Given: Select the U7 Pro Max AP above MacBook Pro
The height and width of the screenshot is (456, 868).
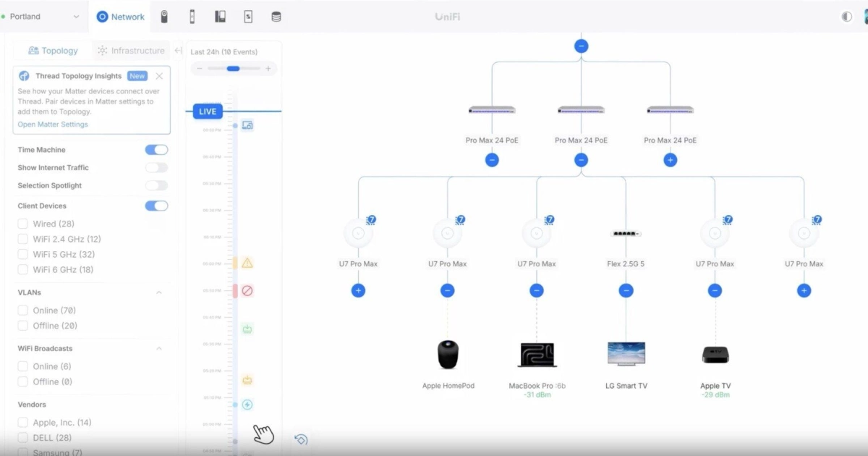Looking at the screenshot, I should pyautogui.click(x=537, y=233).
